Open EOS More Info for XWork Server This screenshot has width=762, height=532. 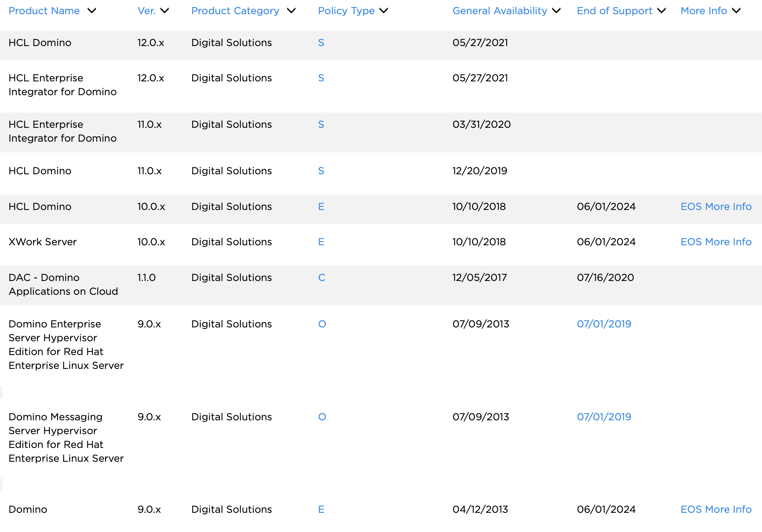click(x=716, y=242)
